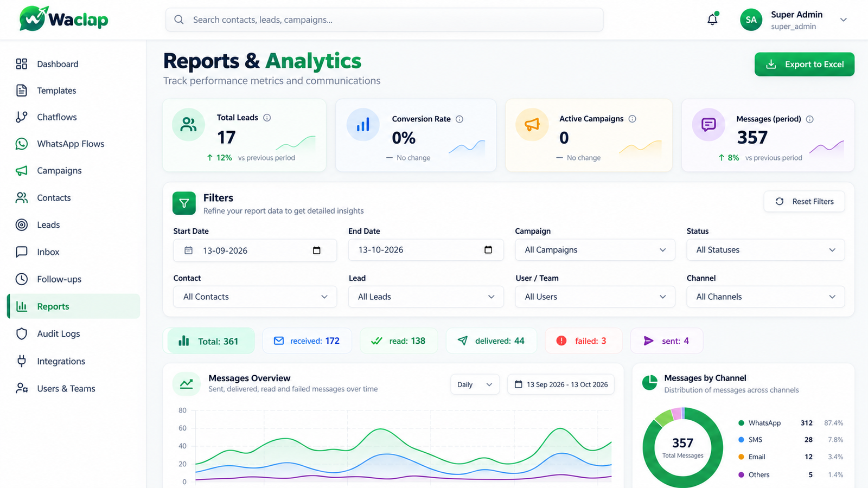Select the Total: 361 status chip

tap(211, 341)
